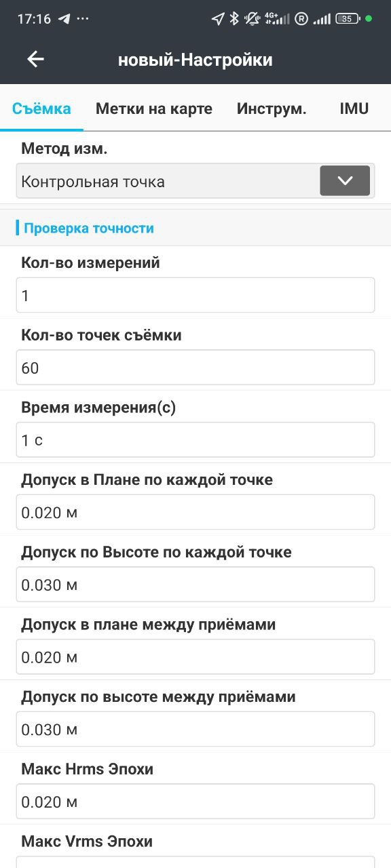Viewport: 391px width, 868px height.
Task: Expand the Метод изм. dropdown arrow
Action: [x=345, y=180]
